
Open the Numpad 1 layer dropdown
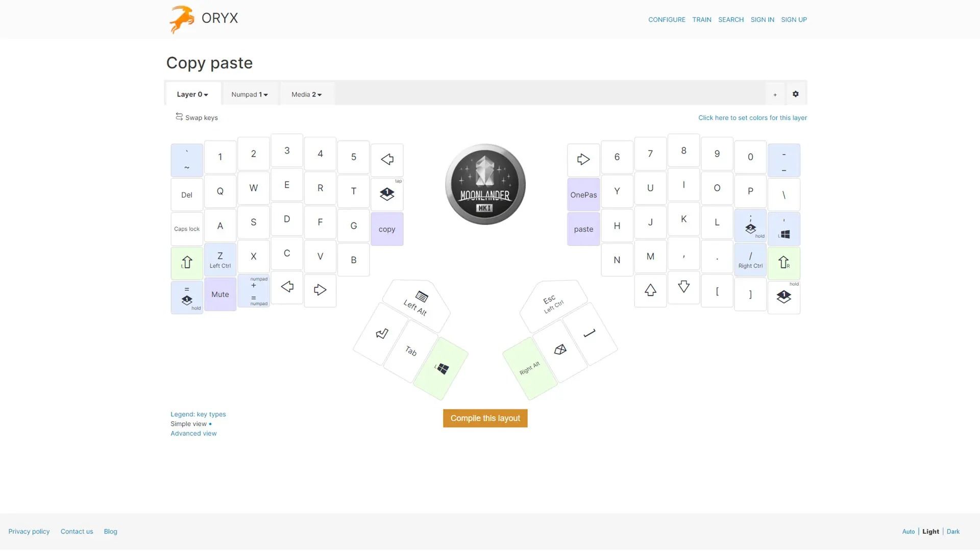point(250,94)
